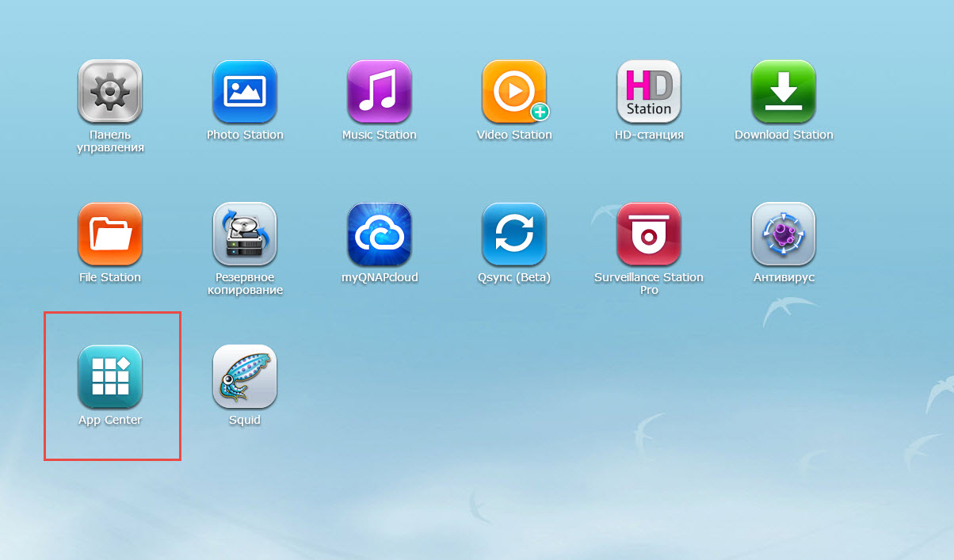Viewport: 954px width, 560px height.
Task: Launch Download Station
Action: coord(784,92)
